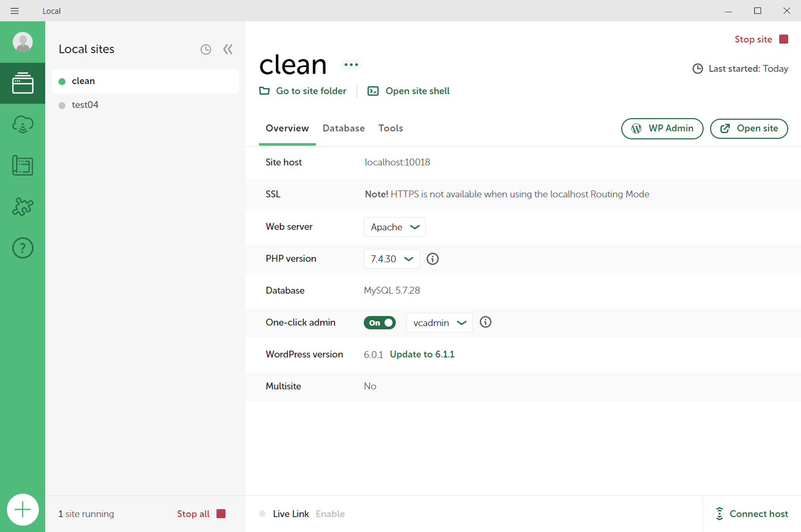Click the MySQL 5.7.28 database value
This screenshot has width=801, height=532.
[x=392, y=290]
